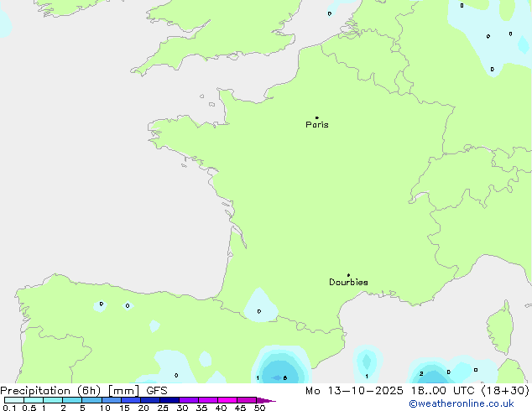The height and width of the screenshot is (411, 532).
Task: Click the Dourbies location label
Action: pyautogui.click(x=348, y=282)
